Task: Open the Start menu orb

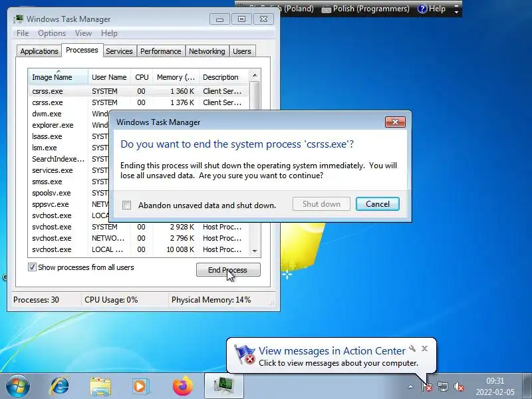Action: pyautogui.click(x=18, y=386)
